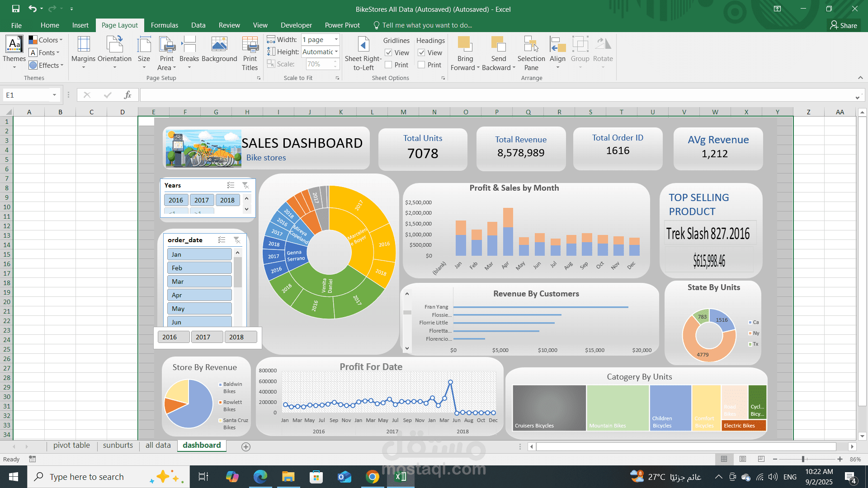The width and height of the screenshot is (868, 488).
Task: Open Print Titles settings
Action: (250, 53)
